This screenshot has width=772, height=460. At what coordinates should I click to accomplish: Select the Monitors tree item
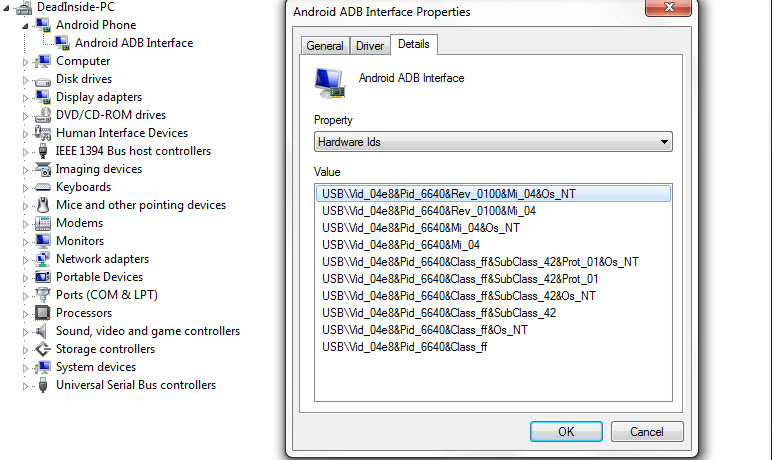point(80,241)
